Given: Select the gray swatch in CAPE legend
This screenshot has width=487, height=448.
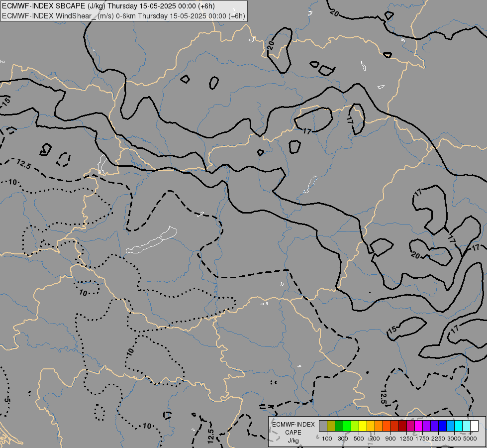Looking at the screenshot, I should click(323, 426).
